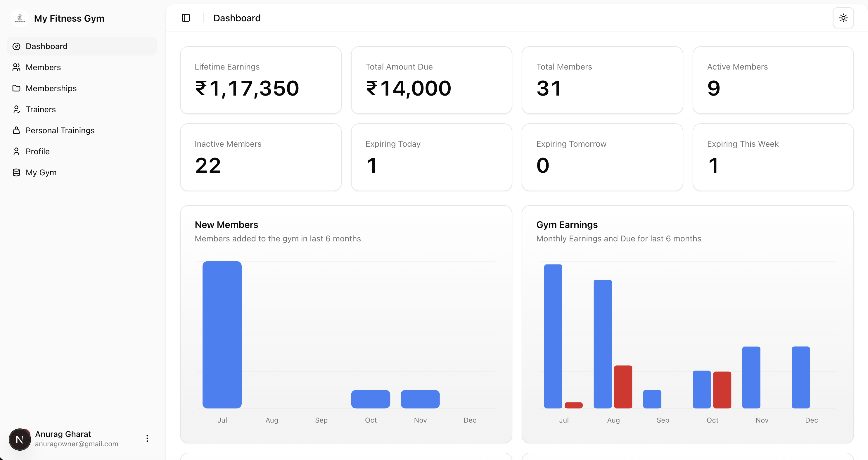Open the three-dot menu next to Anurag Gharat
This screenshot has width=868, height=460.
tap(147, 438)
